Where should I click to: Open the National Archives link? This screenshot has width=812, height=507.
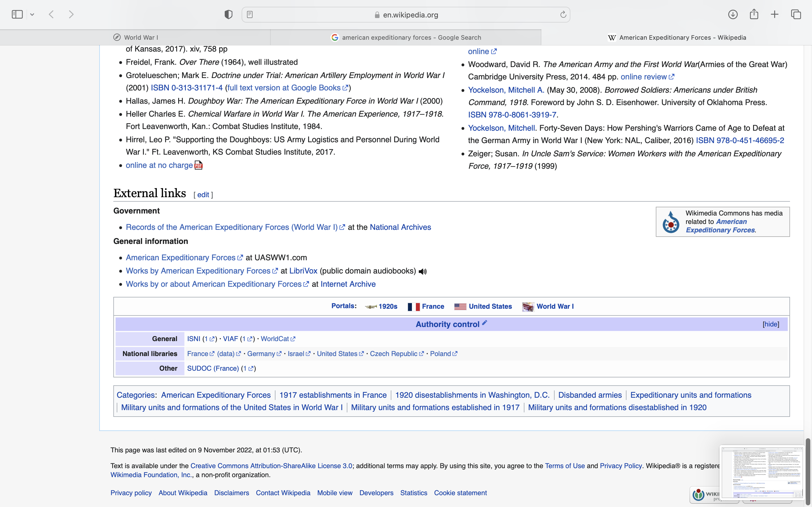pyautogui.click(x=400, y=227)
